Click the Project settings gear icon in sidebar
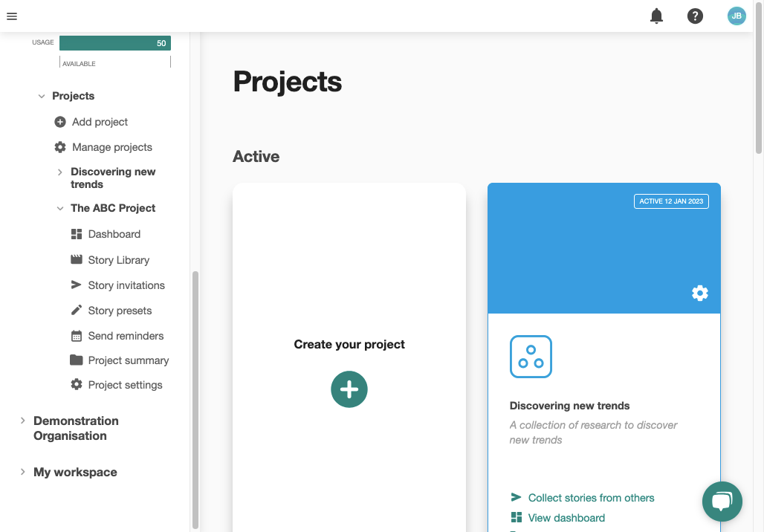Viewport: 764px width, 532px height. [77, 384]
